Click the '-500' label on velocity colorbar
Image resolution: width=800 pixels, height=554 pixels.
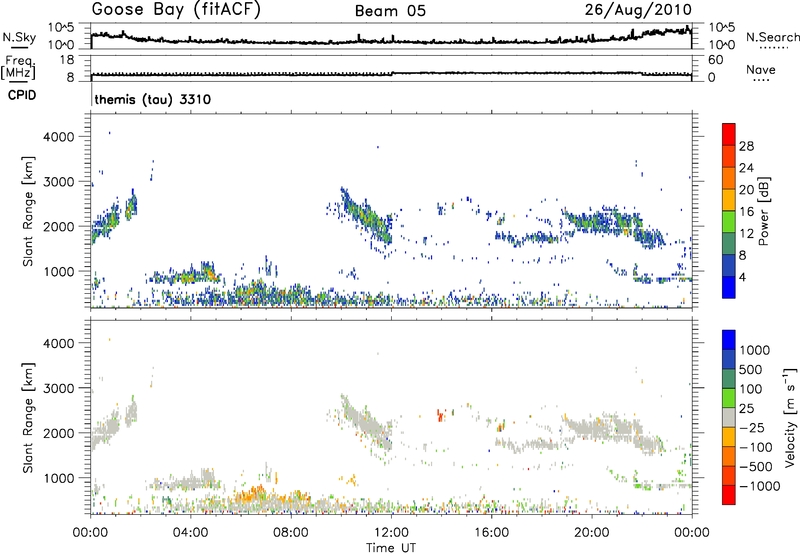tap(755, 467)
